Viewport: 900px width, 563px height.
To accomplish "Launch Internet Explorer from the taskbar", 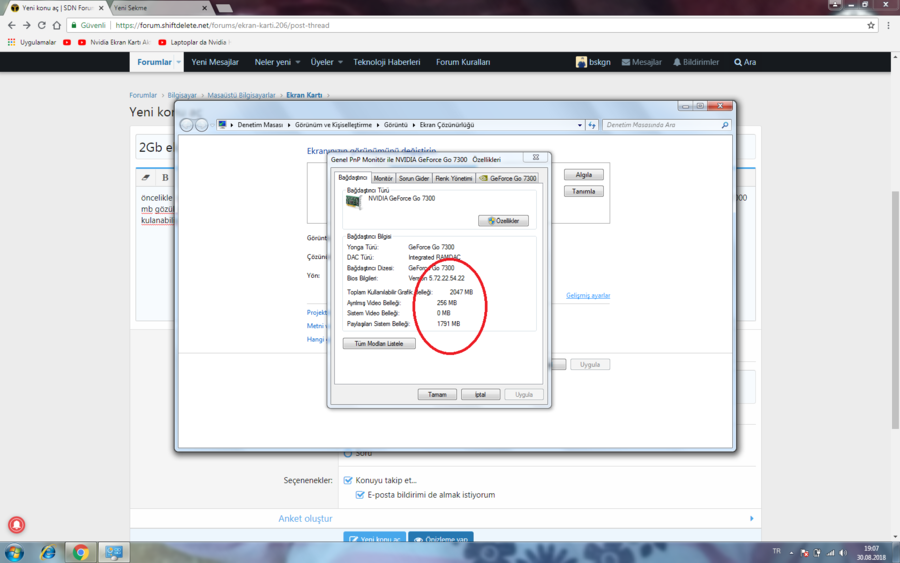I will click(x=48, y=553).
